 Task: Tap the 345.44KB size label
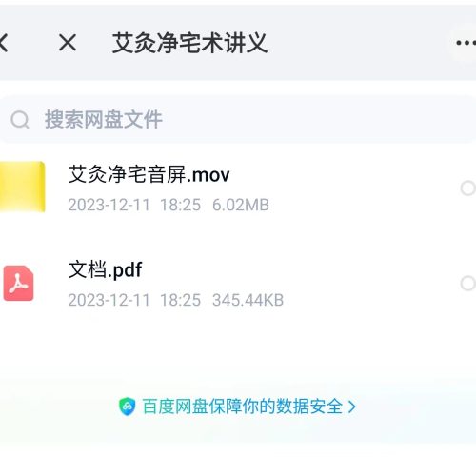pos(248,300)
